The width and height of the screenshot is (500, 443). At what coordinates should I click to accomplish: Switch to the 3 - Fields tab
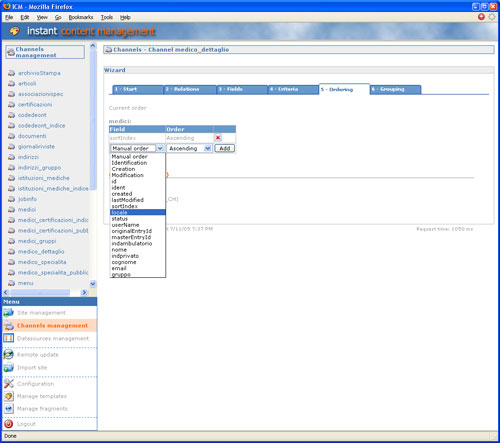pos(242,89)
